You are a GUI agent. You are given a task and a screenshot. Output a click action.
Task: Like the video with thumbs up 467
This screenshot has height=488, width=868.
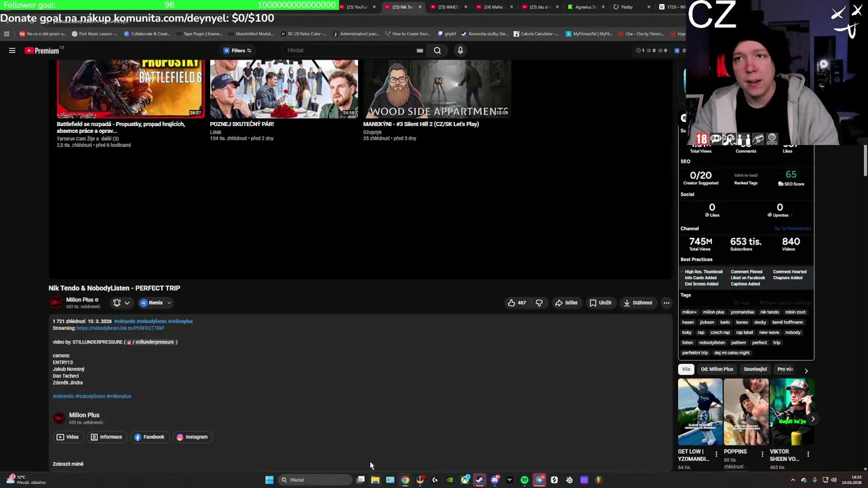click(517, 303)
